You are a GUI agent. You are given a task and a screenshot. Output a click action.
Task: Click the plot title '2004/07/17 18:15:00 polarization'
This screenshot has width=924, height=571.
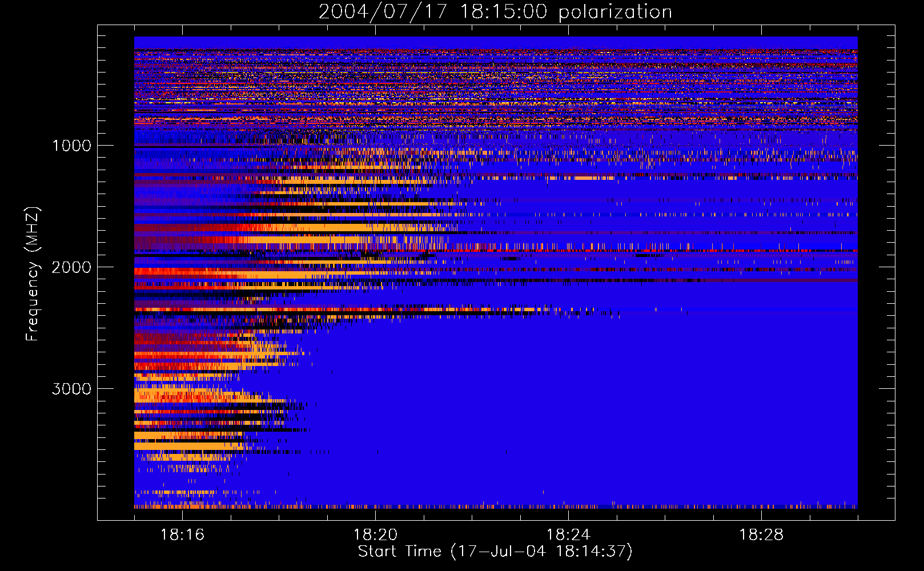[x=495, y=12]
